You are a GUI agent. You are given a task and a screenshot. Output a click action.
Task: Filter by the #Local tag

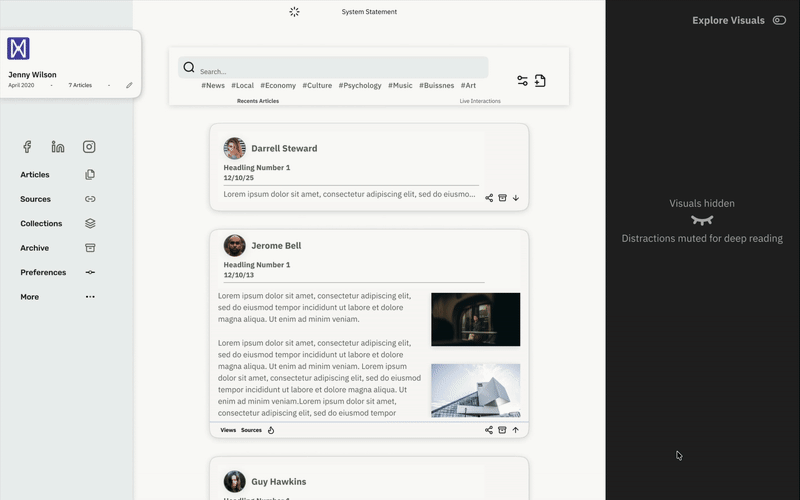coord(242,86)
